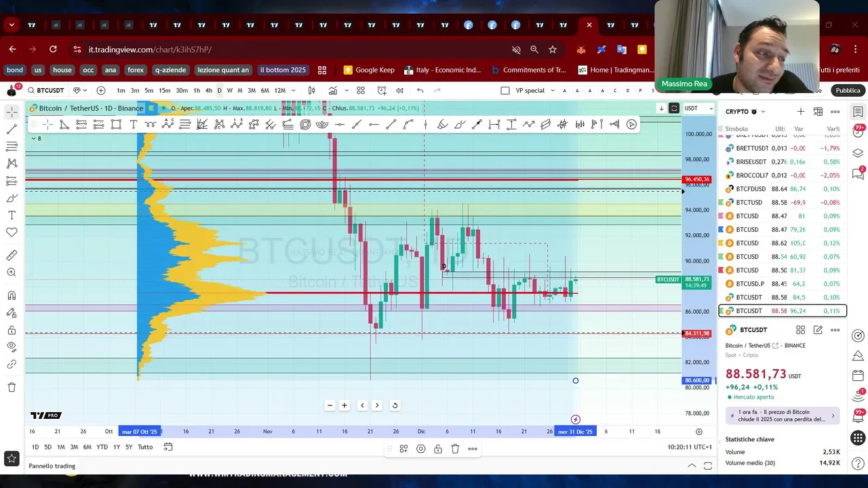Expand the Pannello trading panel with up chevron
The height and width of the screenshot is (488, 868).
pyautogui.click(x=692, y=466)
